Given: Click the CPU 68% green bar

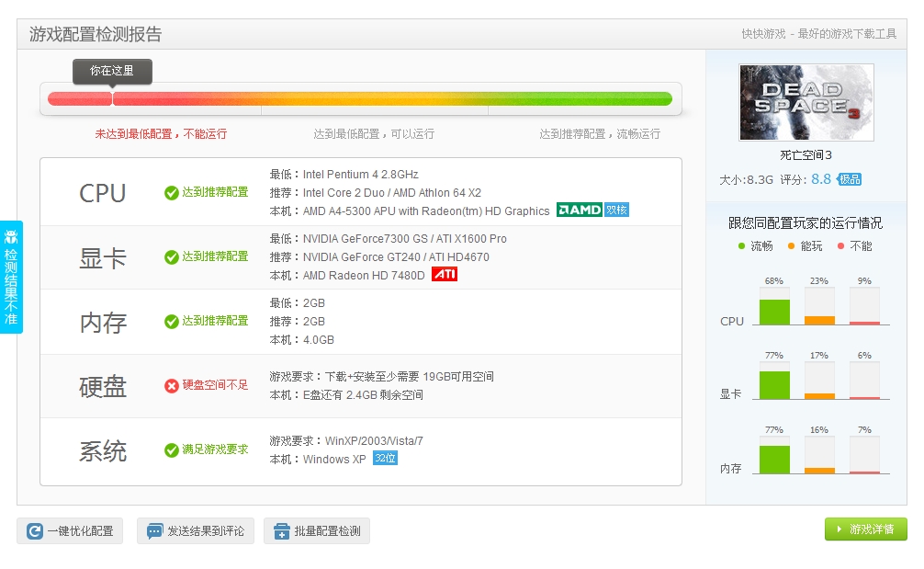Looking at the screenshot, I should [774, 312].
